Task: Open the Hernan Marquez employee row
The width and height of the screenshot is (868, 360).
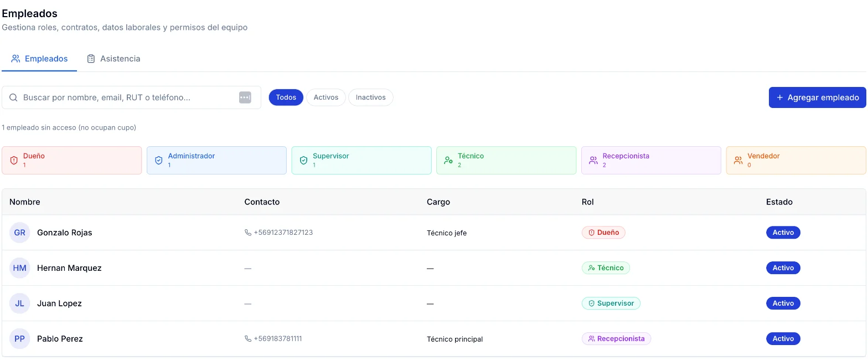Action: click(434, 268)
